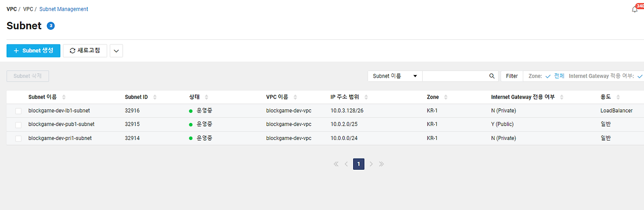The height and width of the screenshot is (210, 644).
Task: Sort by 상태 column arrows
Action: pos(207,97)
